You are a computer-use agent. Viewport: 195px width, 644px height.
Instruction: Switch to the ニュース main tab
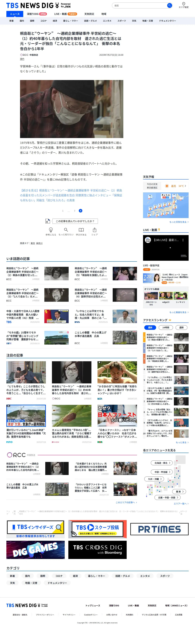(15, 14)
